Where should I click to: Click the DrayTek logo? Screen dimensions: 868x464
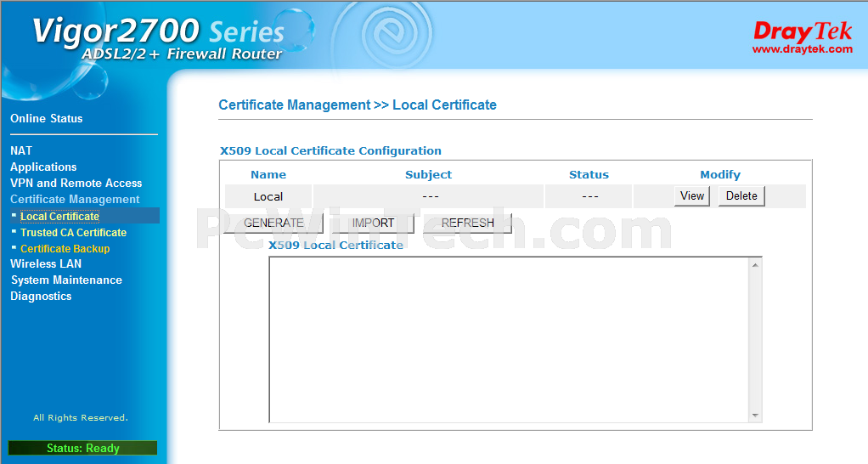coord(803,31)
